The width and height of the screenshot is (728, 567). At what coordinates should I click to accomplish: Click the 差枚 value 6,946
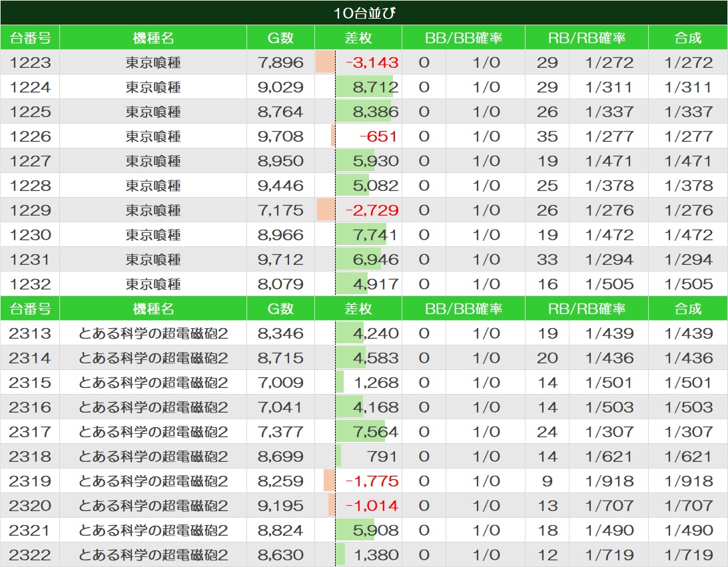(x=376, y=259)
